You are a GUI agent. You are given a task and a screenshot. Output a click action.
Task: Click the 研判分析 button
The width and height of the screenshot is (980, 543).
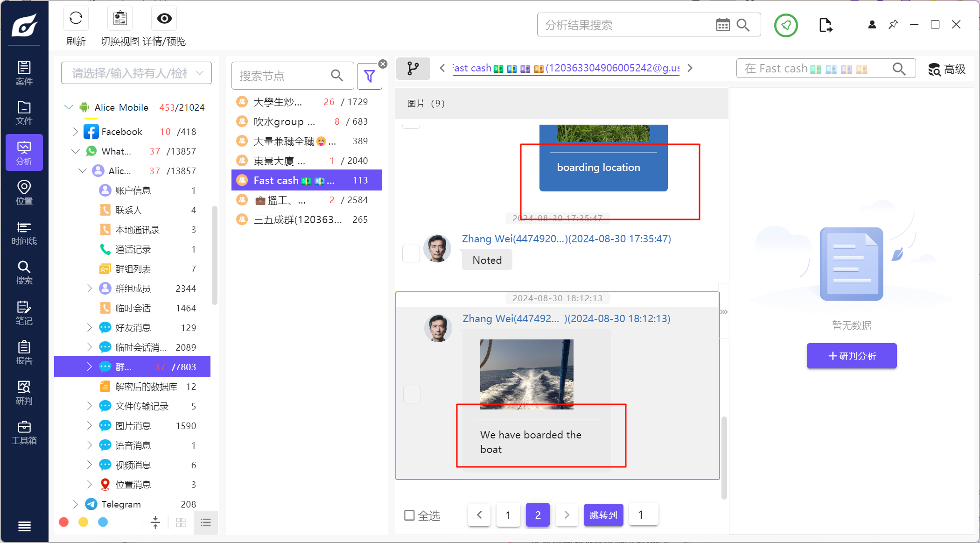click(851, 356)
